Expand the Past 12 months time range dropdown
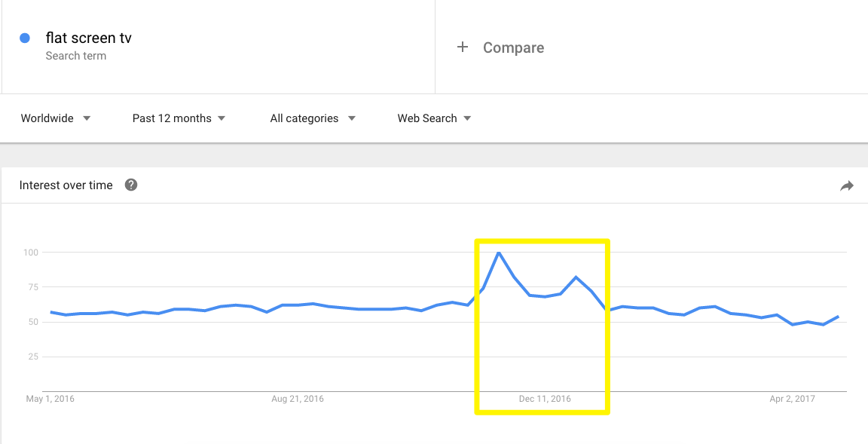 coord(171,118)
